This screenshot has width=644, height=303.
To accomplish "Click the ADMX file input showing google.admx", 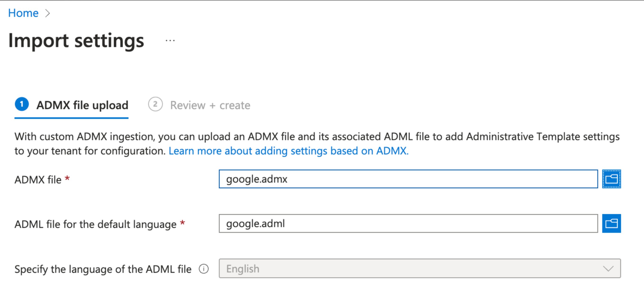I will 408,179.
